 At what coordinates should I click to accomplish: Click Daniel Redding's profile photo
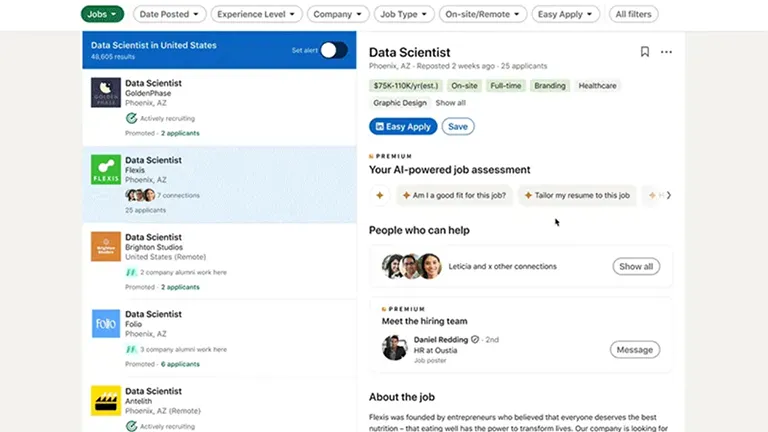point(394,348)
